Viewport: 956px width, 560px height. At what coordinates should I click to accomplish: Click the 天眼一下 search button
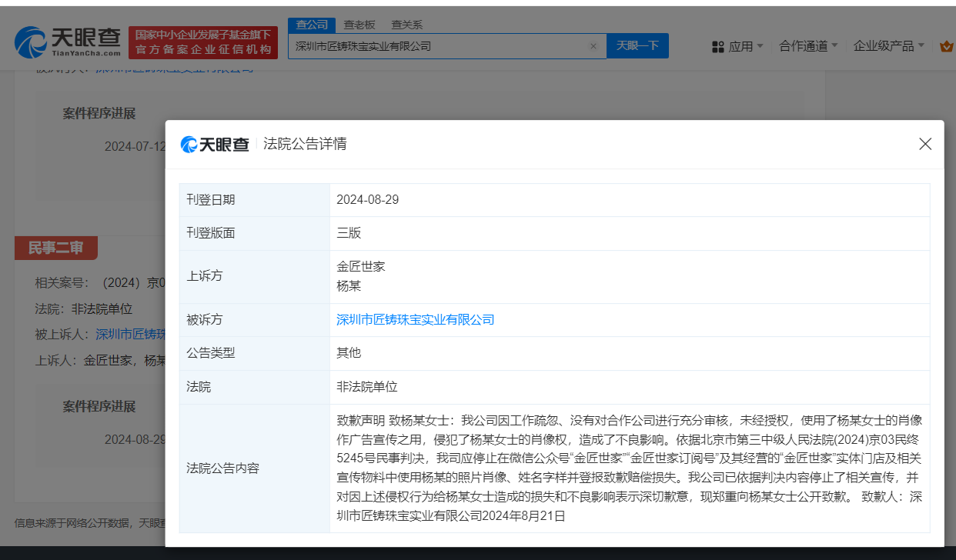point(637,46)
